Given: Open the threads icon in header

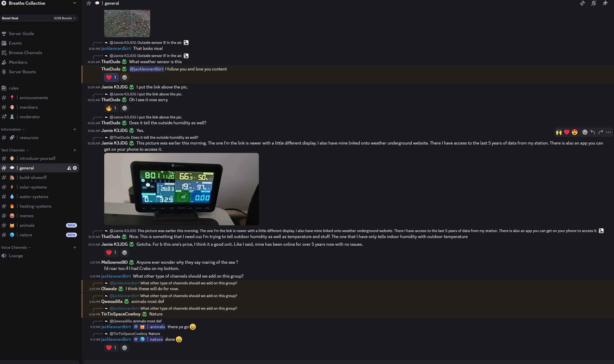Looking at the screenshot, I should [582, 3].
